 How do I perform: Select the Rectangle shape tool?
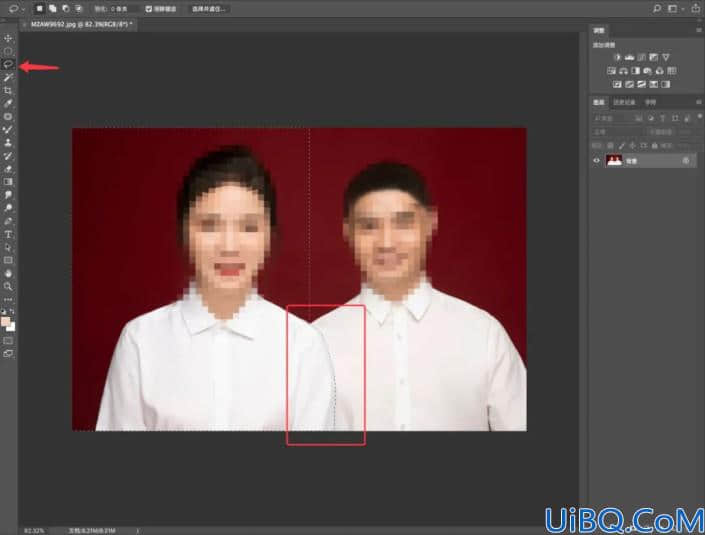click(x=8, y=260)
